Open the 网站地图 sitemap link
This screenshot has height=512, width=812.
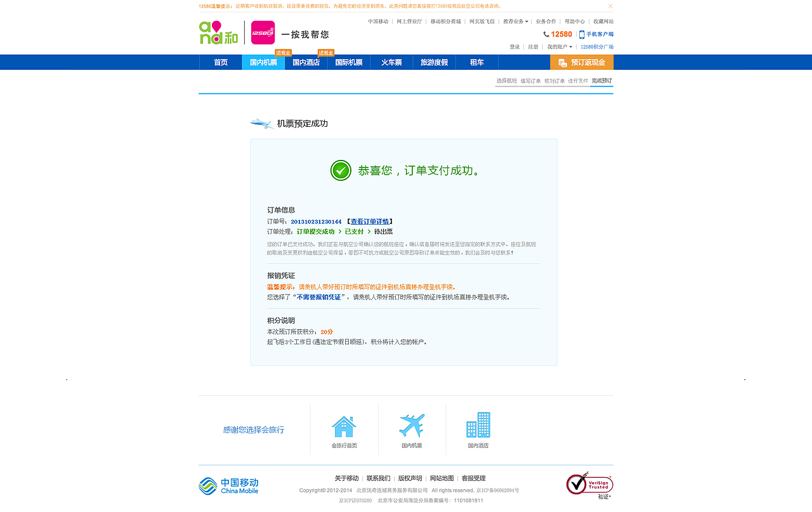[x=441, y=478]
